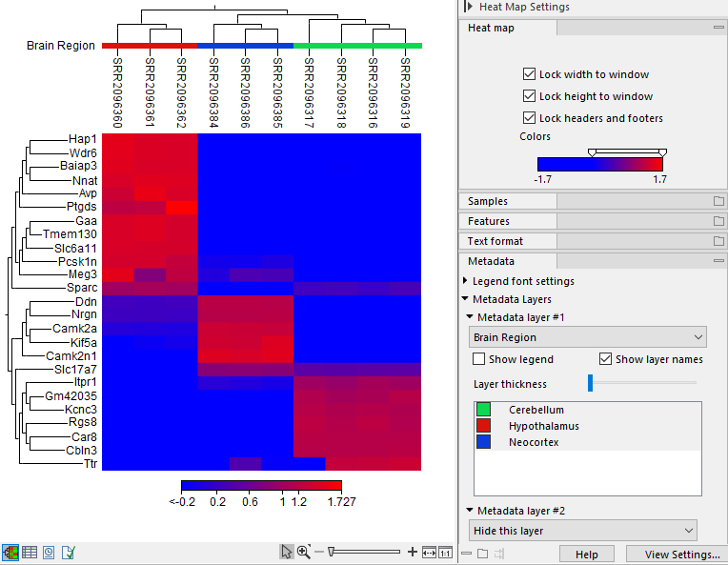Click the Layer thickness slider handle
Viewport: 728px width, 565px height.
(591, 383)
